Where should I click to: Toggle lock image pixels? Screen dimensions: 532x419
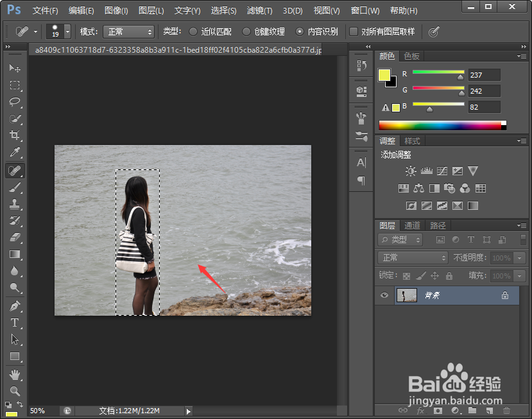point(421,276)
